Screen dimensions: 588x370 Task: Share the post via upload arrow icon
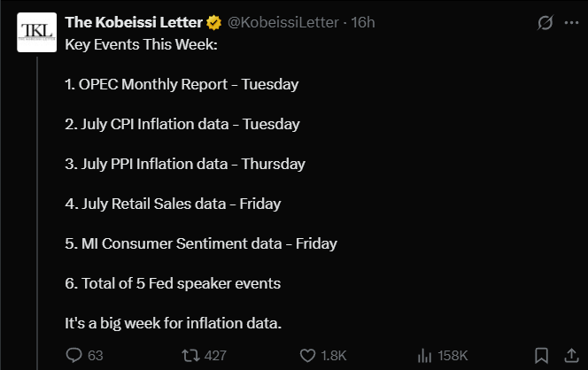point(571,355)
